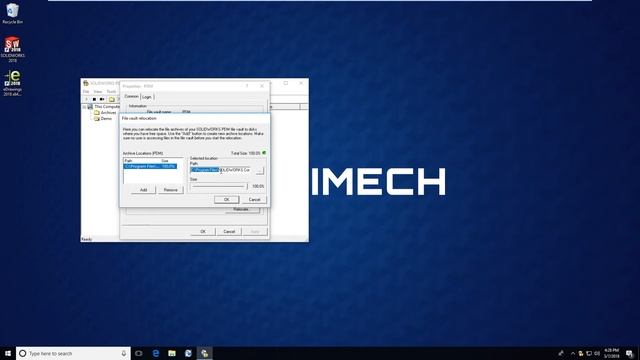Click the archive server taskbar icon
The width and height of the screenshot is (640, 360).
pos(204,353)
